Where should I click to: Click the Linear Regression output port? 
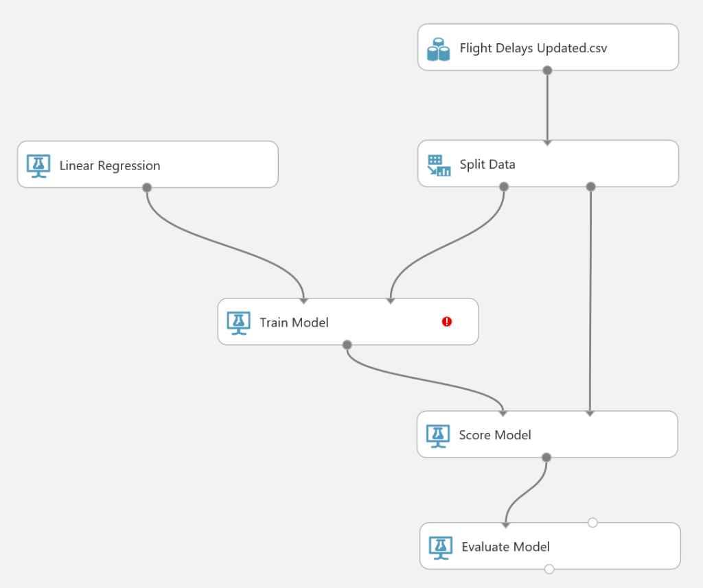click(x=146, y=187)
